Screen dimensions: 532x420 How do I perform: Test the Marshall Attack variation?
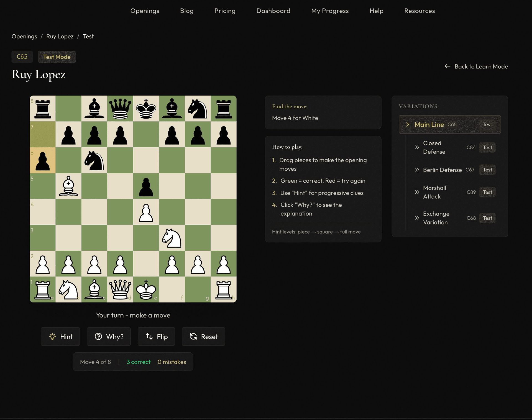click(487, 192)
